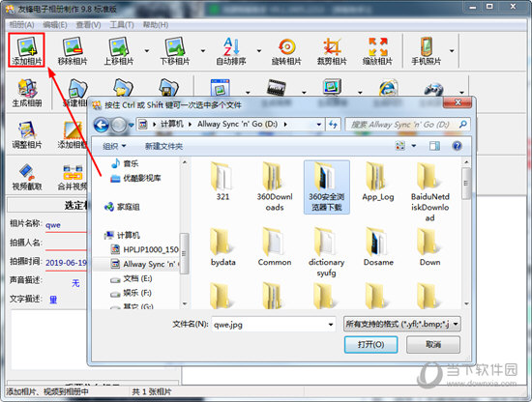Open the 视频截取 video capture tool

27,177
